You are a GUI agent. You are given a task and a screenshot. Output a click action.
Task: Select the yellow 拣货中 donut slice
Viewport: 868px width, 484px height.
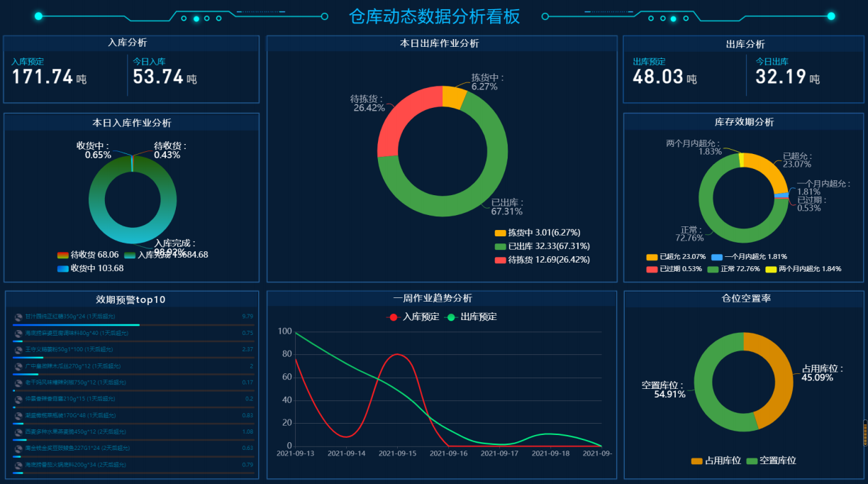pos(453,97)
